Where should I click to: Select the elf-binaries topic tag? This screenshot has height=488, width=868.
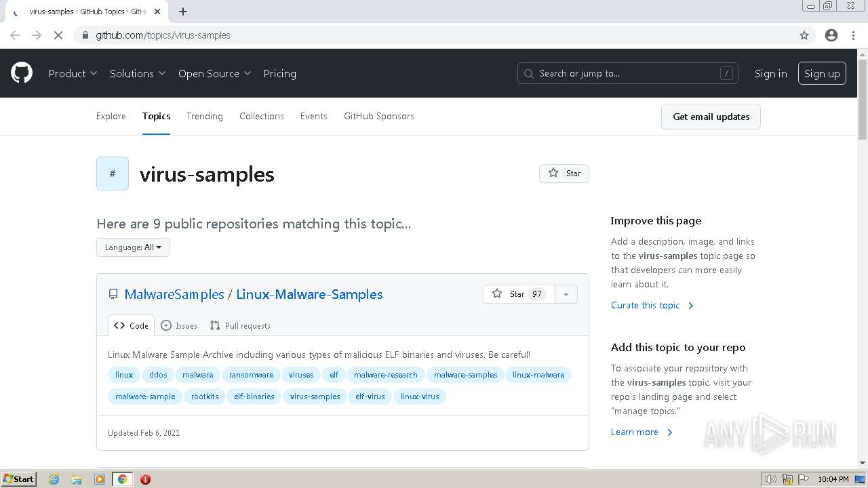pos(254,396)
